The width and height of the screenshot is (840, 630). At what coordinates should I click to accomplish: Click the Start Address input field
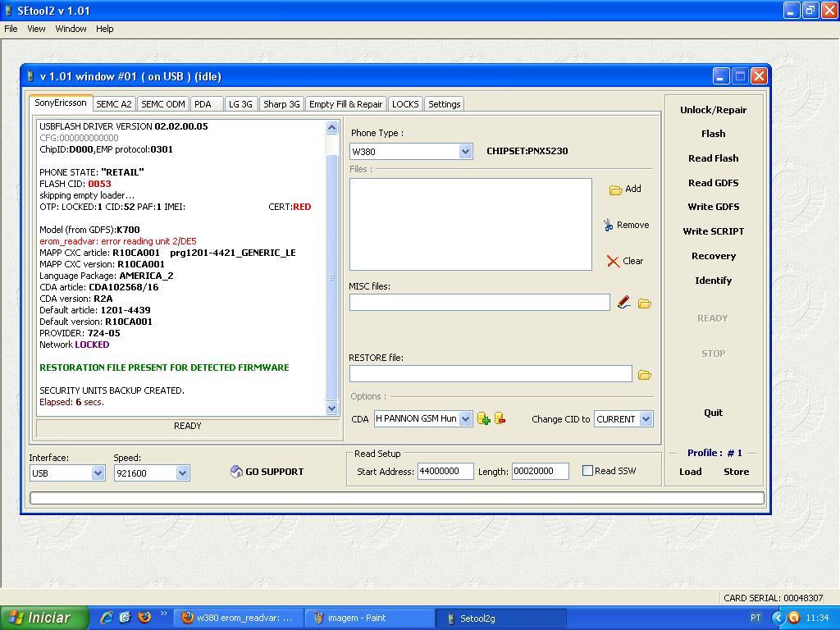click(x=445, y=472)
